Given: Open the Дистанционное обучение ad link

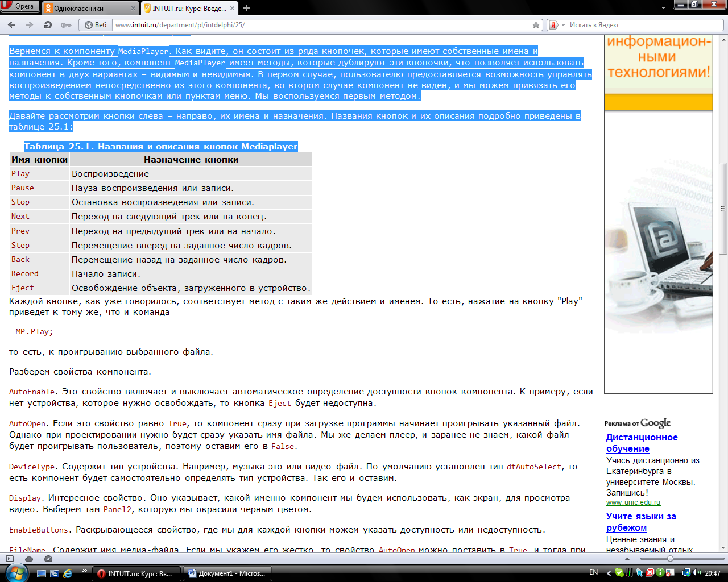Looking at the screenshot, I should pyautogui.click(x=642, y=443).
